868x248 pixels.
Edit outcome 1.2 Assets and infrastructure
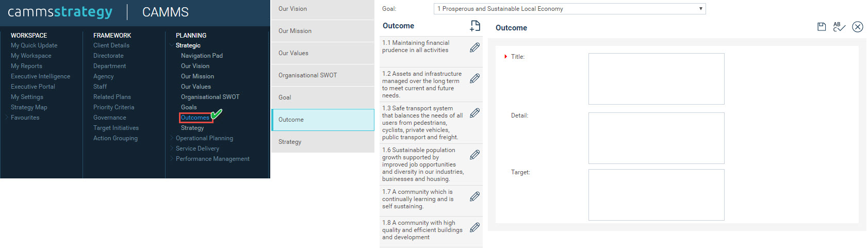475,78
